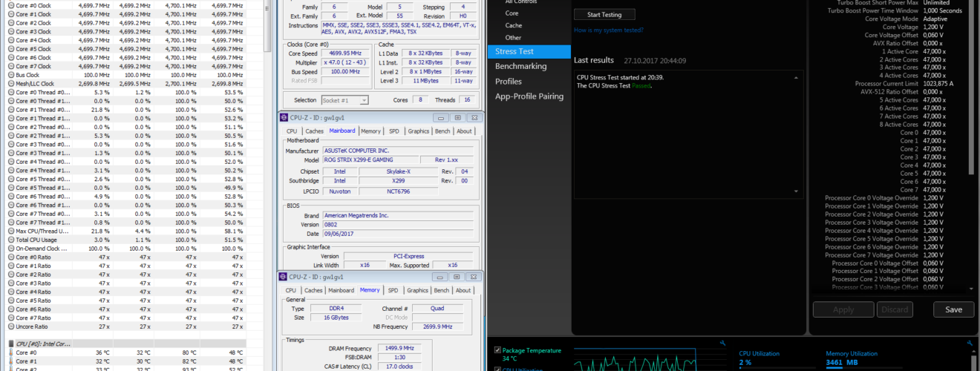This screenshot has width=980, height=371.
Task: Open SPD tab in Mainboard CPU-Z window
Action: click(x=393, y=131)
